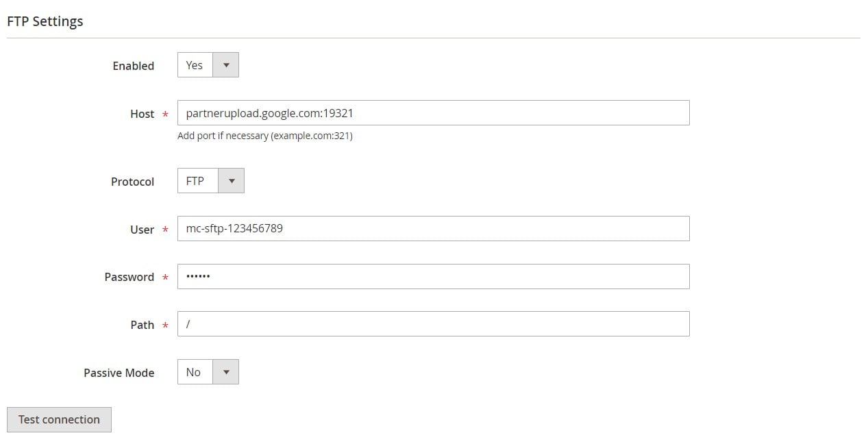Focus the Password input field
Image resolution: width=868 pixels, height=442 pixels.
coord(433,277)
